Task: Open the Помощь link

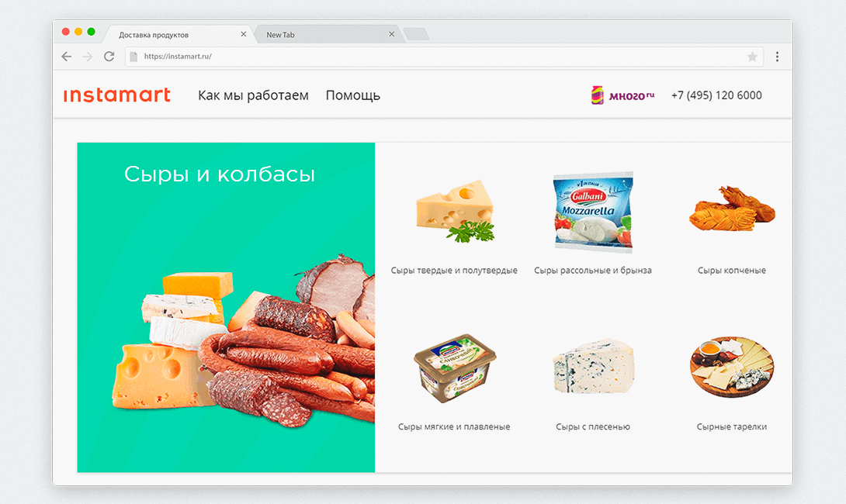Action: pyautogui.click(x=353, y=95)
